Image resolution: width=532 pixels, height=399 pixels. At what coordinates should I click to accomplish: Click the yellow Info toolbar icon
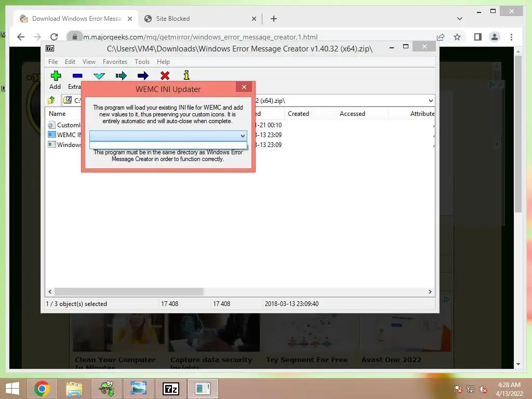click(187, 75)
